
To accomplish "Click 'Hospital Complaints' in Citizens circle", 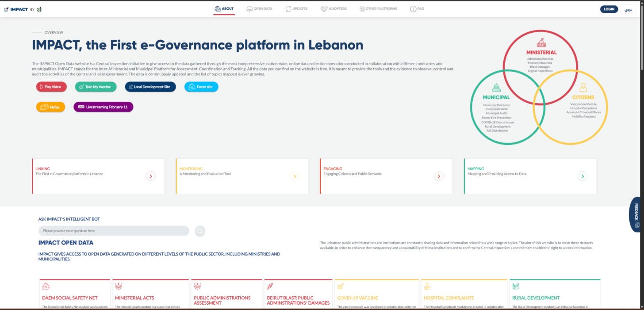I will pyautogui.click(x=583, y=108).
